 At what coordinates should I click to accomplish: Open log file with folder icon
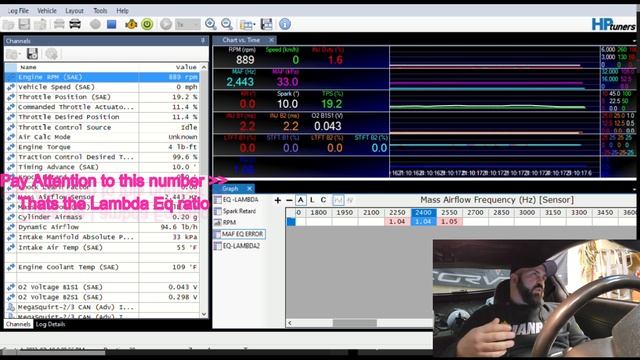tap(9, 24)
